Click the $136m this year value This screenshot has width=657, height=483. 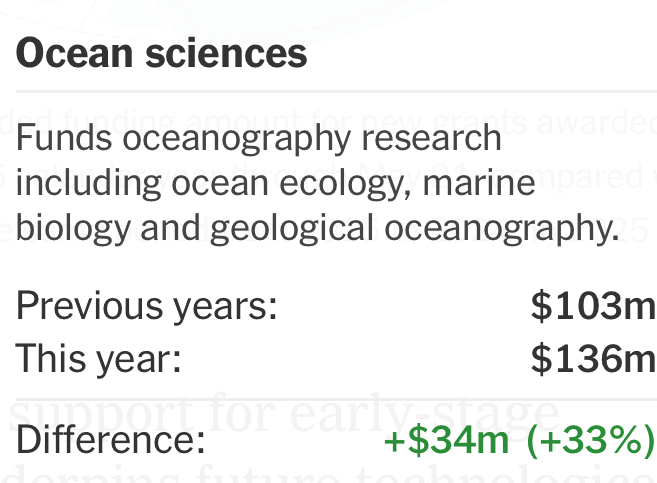[593, 358]
